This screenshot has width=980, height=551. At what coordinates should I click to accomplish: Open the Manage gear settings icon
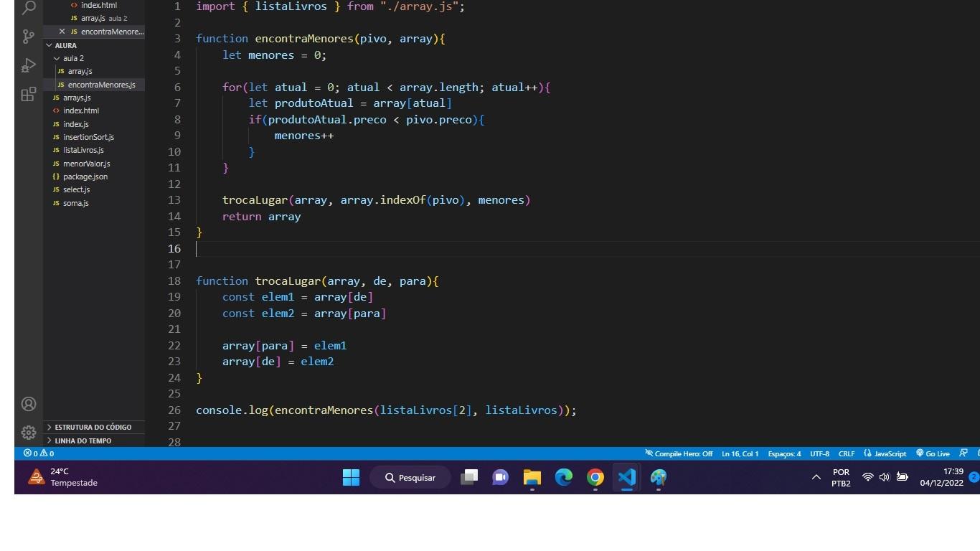[29, 433]
